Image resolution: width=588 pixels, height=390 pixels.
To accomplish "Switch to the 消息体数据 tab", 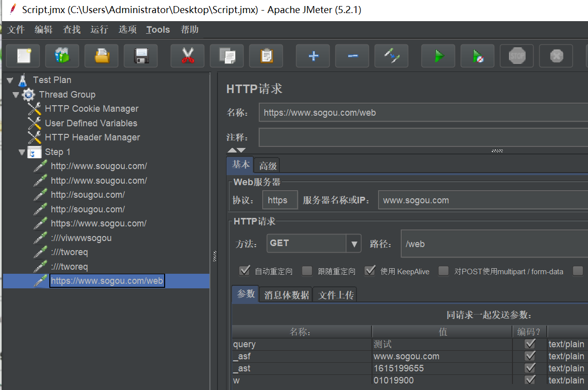I will [x=286, y=295].
